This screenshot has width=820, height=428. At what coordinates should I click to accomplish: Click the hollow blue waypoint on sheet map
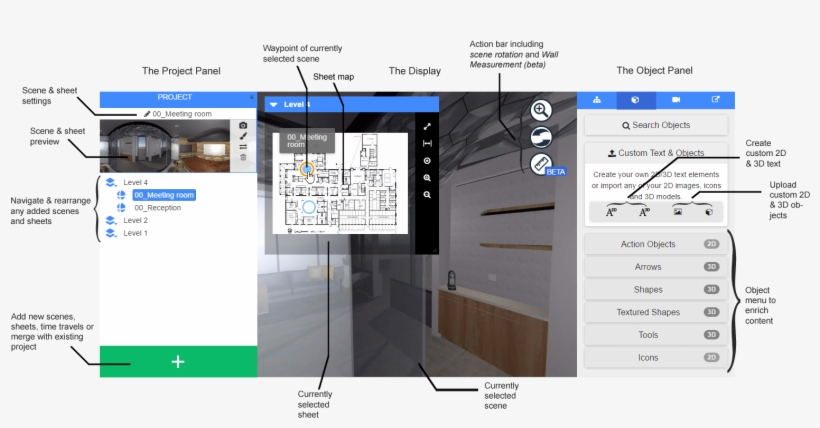tap(309, 208)
